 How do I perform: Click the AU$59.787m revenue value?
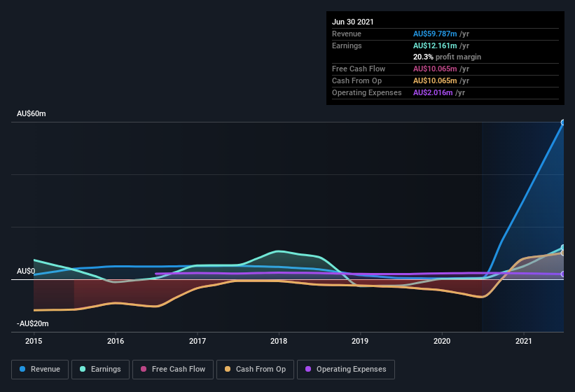pos(435,34)
